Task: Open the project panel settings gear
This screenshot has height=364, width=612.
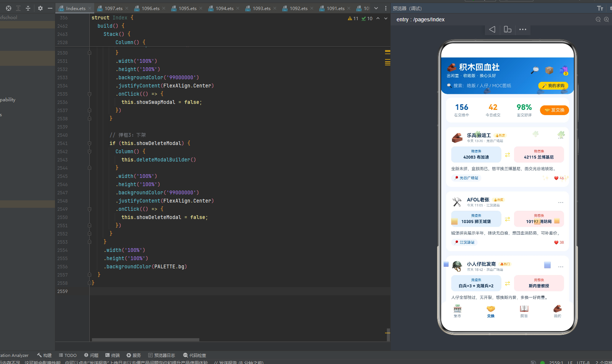Action: [x=40, y=8]
